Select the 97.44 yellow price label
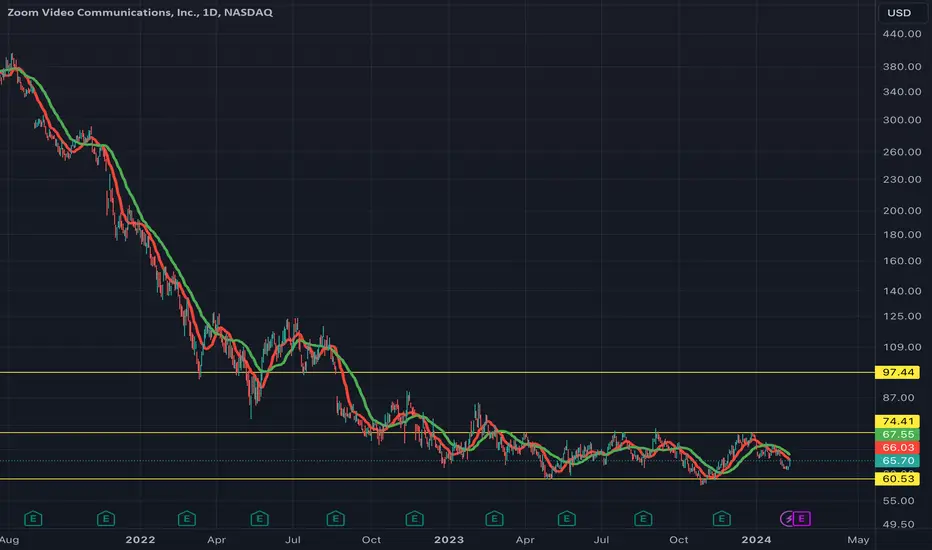This screenshot has width=932, height=550. [898, 372]
